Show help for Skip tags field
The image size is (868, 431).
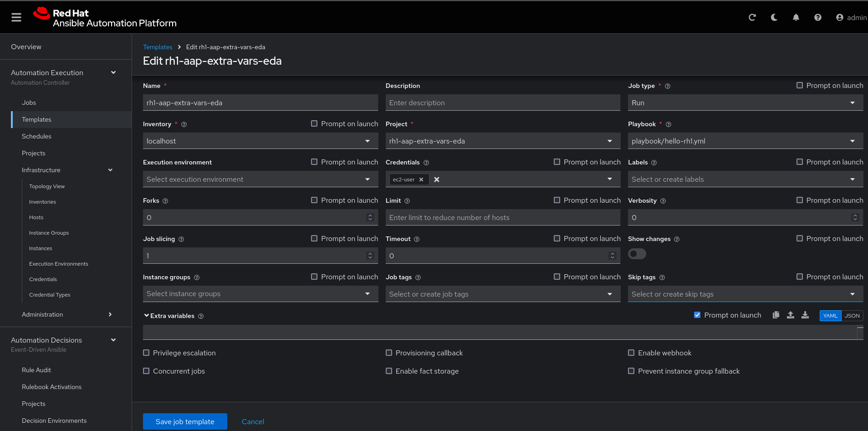[x=662, y=277]
